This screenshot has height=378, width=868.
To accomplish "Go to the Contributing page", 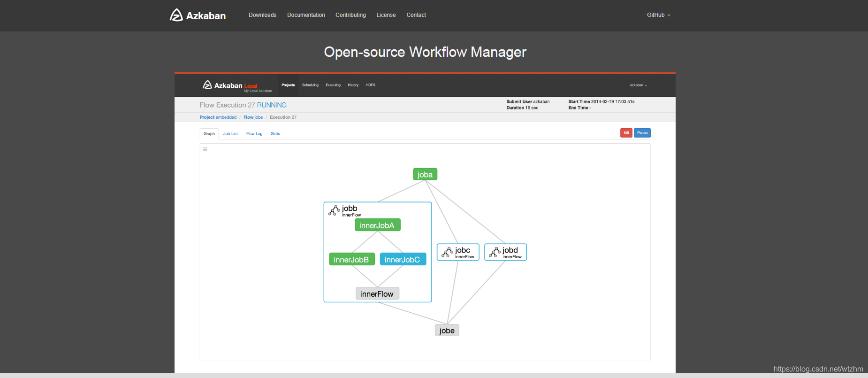I will click(350, 15).
